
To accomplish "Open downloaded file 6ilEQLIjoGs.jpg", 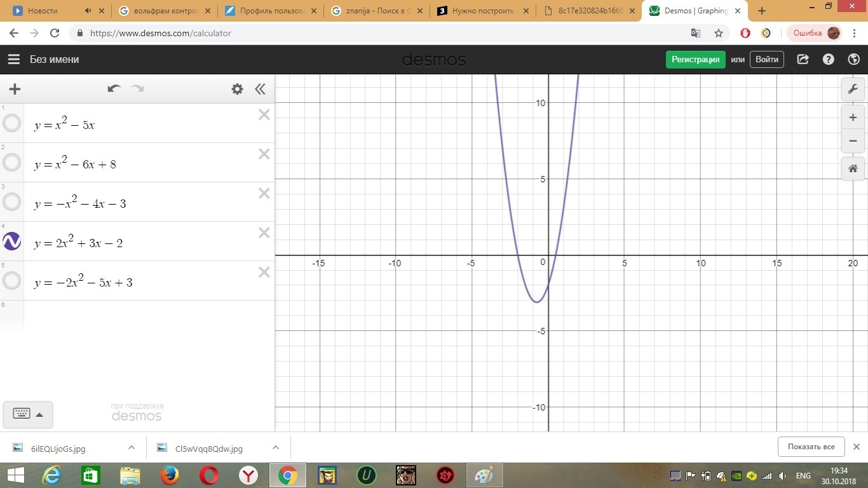I will tap(58, 448).
